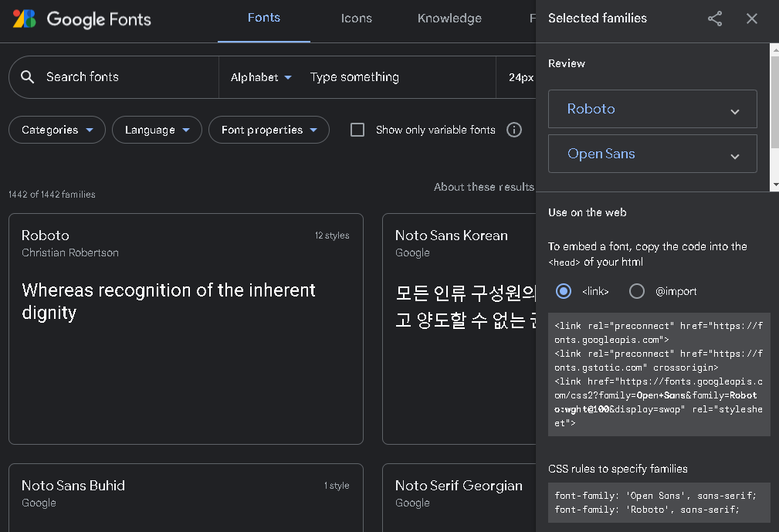Open the Noto Serif Georgian font card
Viewport: 779px width, 532px height.
[459, 498]
